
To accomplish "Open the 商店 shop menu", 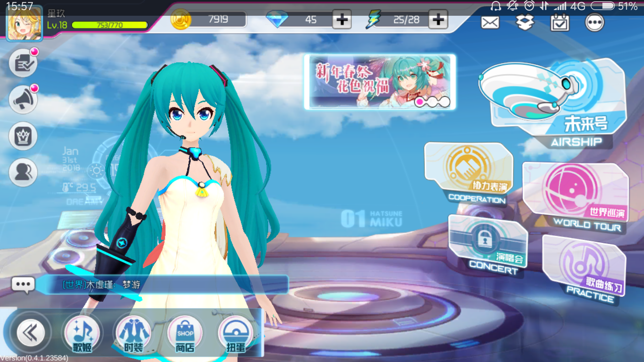I will pyautogui.click(x=185, y=334).
